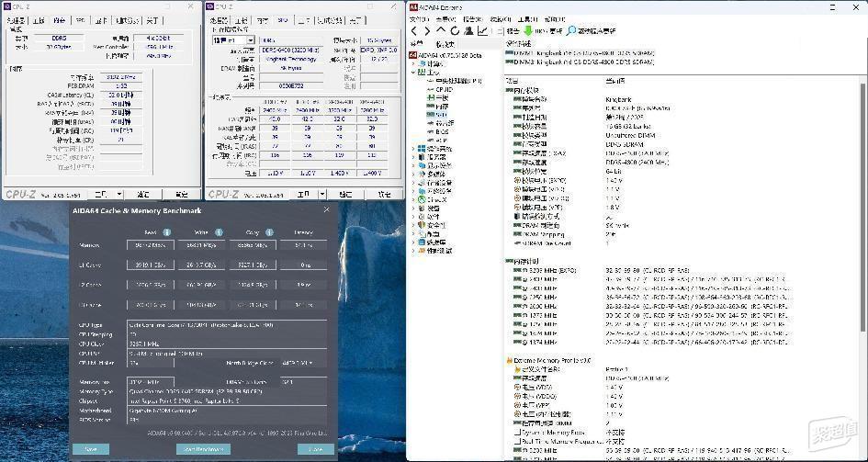868x462 pixels.
Task: Open the 报告 report toolbar button
Action: (509, 31)
